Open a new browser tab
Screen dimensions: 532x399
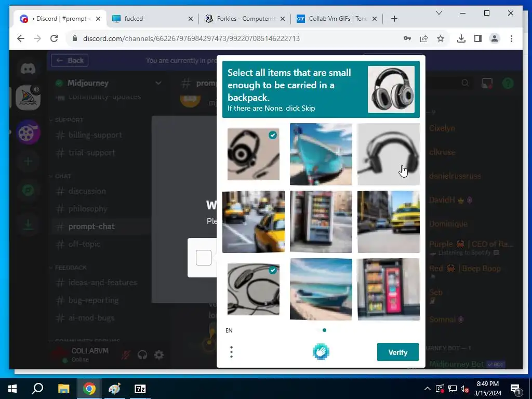point(394,19)
